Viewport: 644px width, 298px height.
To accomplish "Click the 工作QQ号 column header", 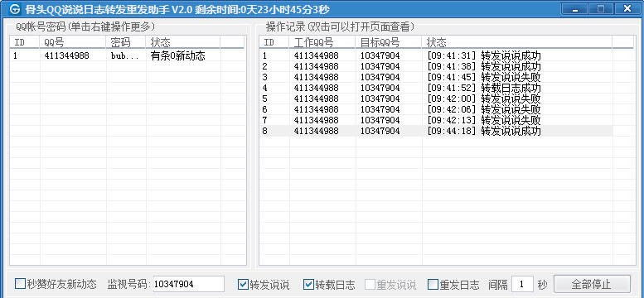I will [322, 42].
